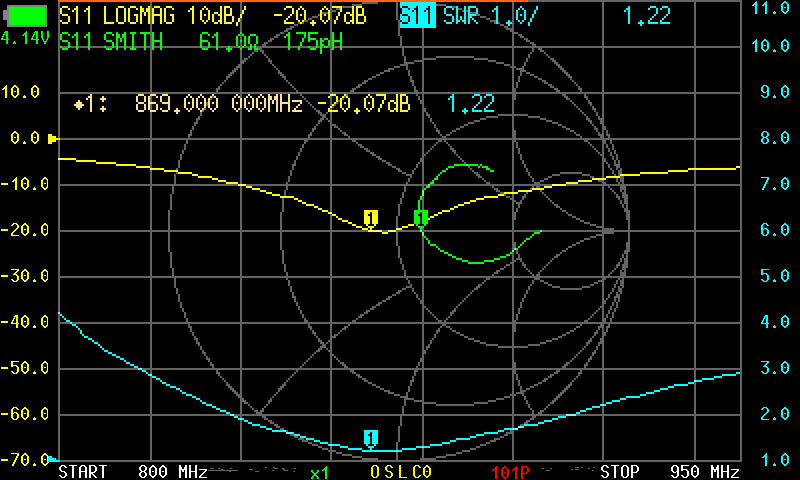Click the -70.0 yellow scale label
Image resolution: width=800 pixels, height=480 pixels.
click(x=25, y=460)
